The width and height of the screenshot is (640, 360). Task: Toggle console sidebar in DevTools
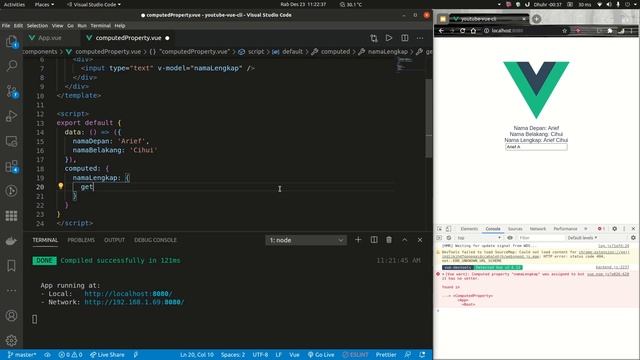(x=439, y=238)
